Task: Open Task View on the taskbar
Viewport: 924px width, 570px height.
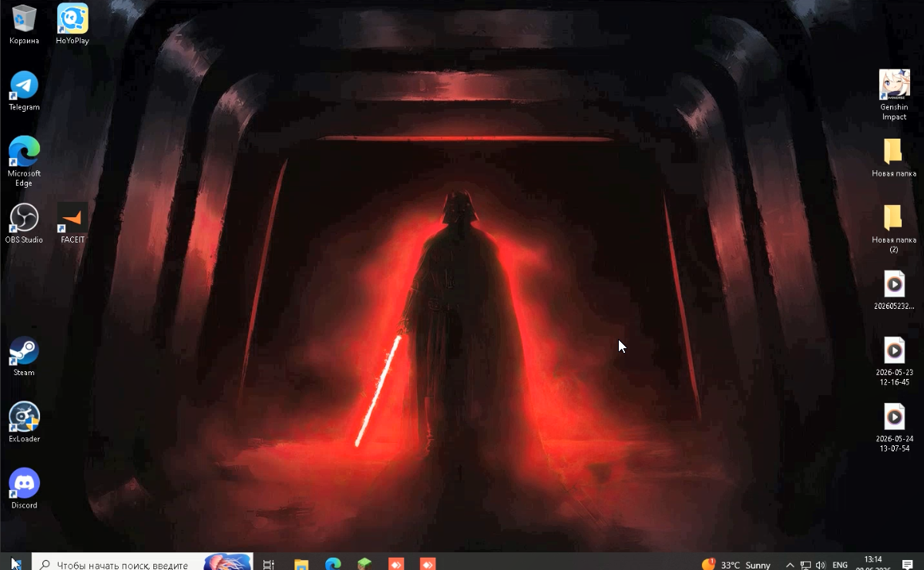Action: click(269, 564)
